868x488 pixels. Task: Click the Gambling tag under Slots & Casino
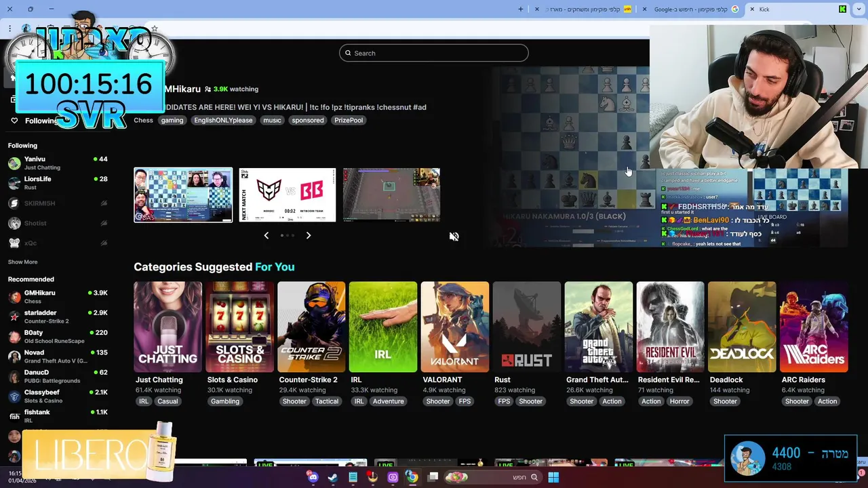(x=225, y=401)
